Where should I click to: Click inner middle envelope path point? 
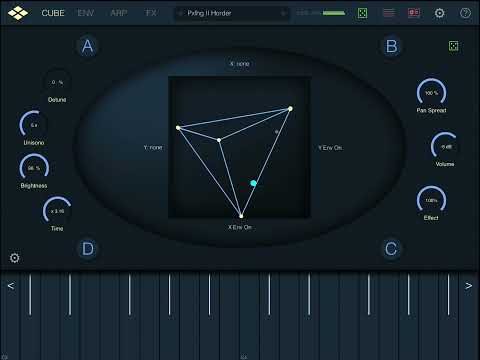click(x=219, y=140)
